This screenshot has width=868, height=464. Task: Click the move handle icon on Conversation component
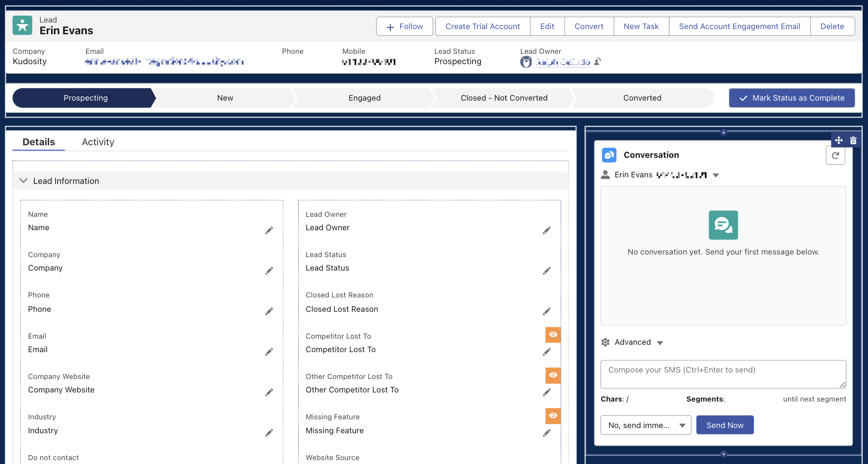point(838,141)
